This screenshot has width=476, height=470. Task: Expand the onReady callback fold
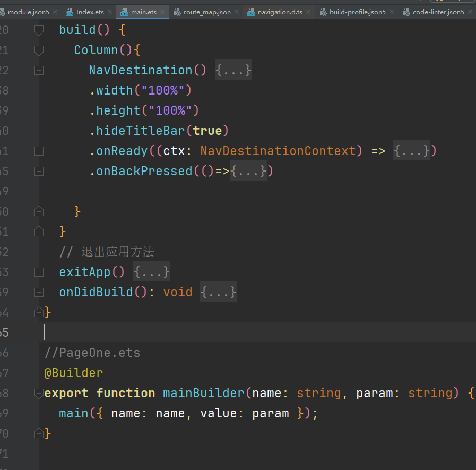coord(39,151)
